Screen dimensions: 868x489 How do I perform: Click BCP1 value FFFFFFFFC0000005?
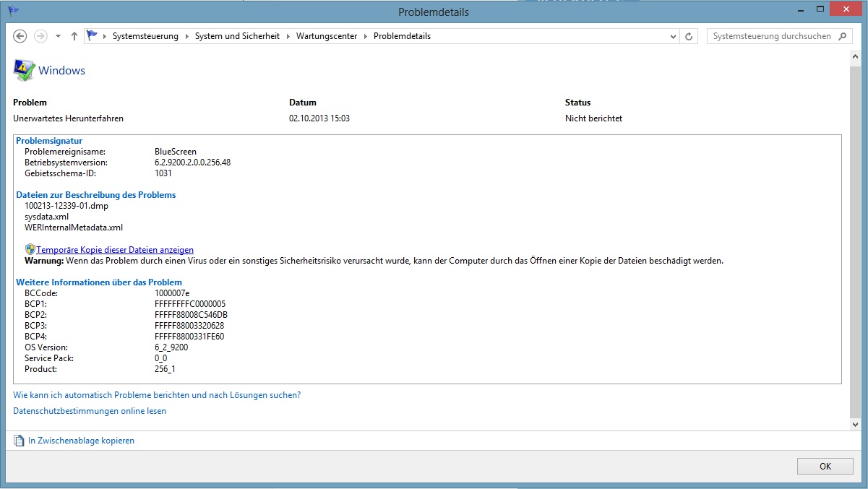(x=190, y=304)
